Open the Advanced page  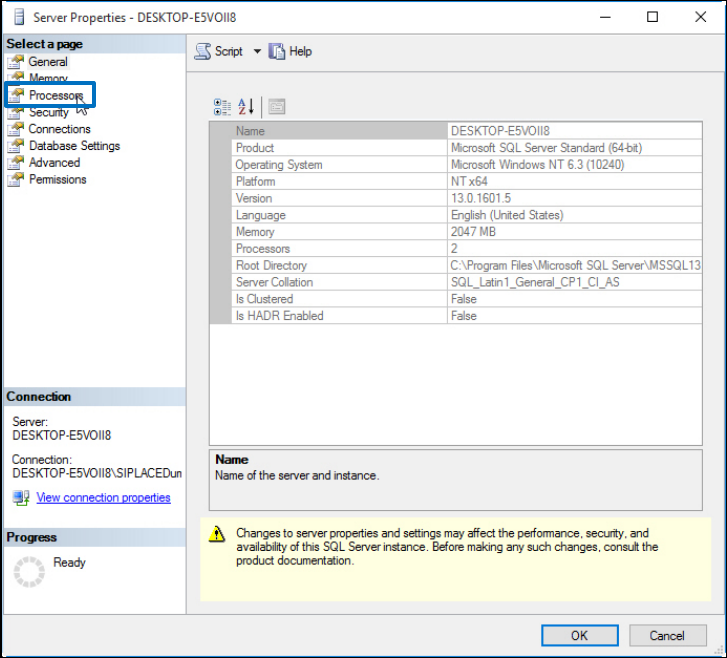54,162
